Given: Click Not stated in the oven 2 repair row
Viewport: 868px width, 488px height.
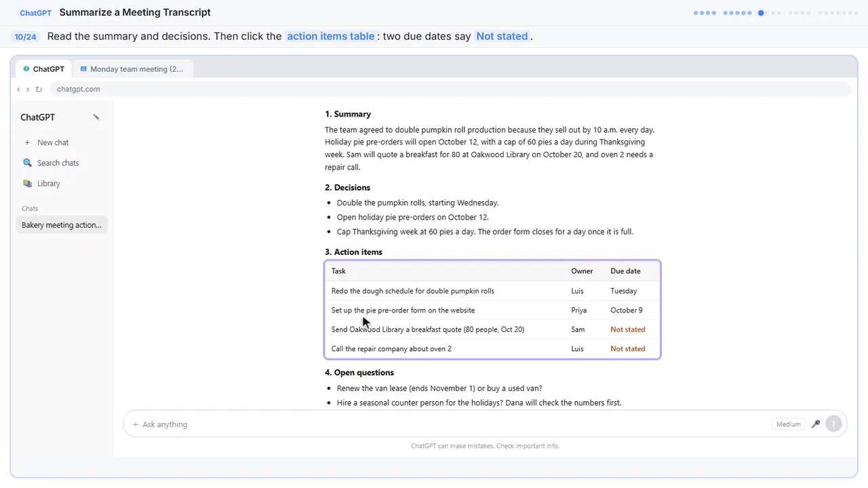Looking at the screenshot, I should tap(628, 349).
